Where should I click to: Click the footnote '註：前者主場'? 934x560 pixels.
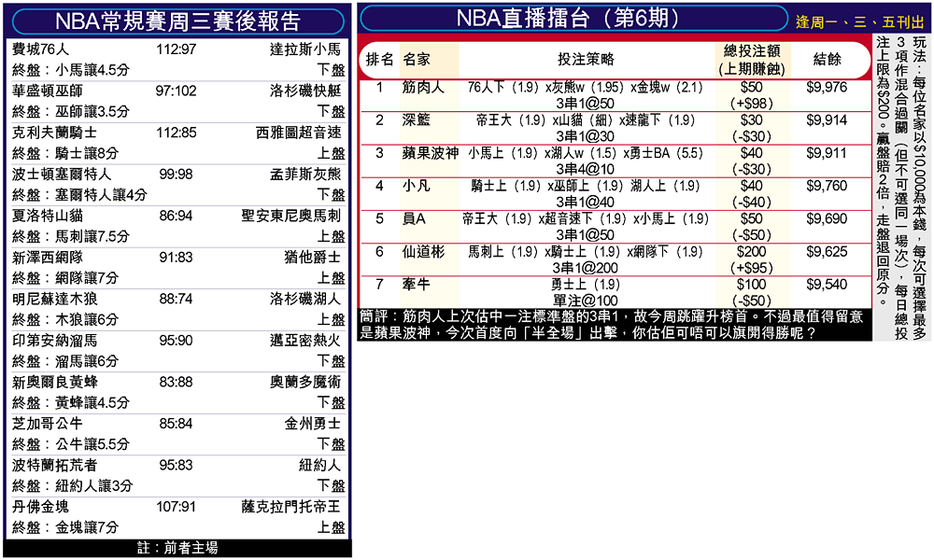[x=177, y=548]
